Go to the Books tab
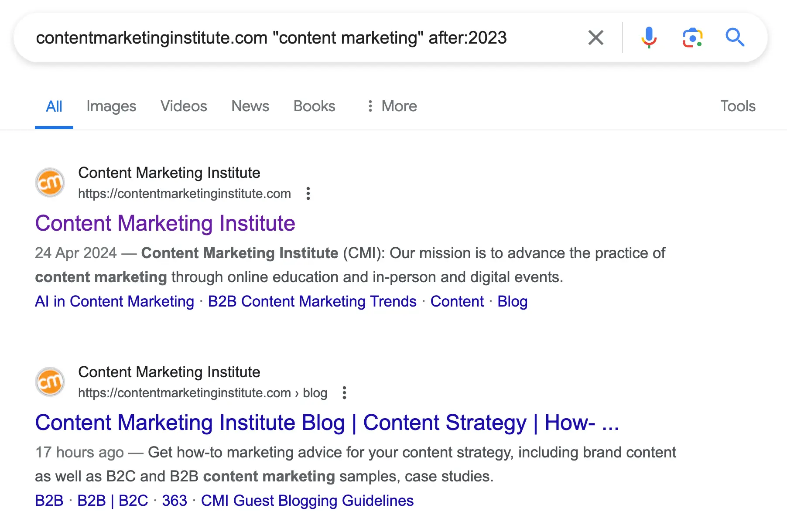 point(314,106)
